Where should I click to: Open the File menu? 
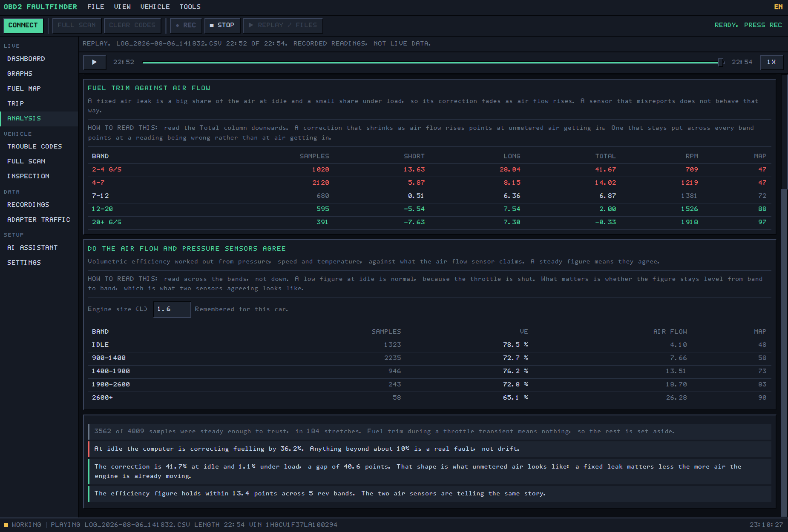click(x=96, y=7)
